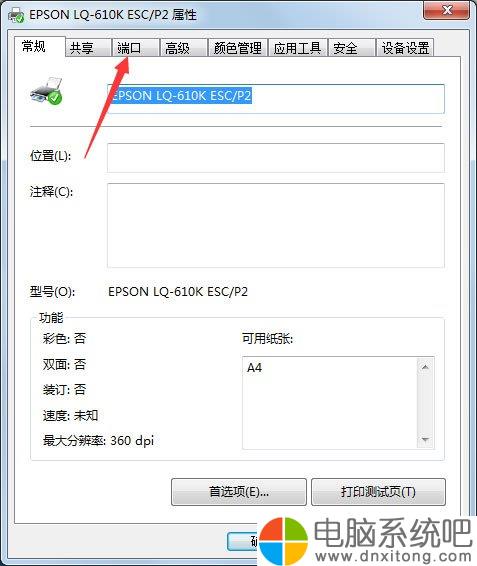Go to the 设备设置 tab
Screen dimensions: 477x566
click(x=405, y=48)
